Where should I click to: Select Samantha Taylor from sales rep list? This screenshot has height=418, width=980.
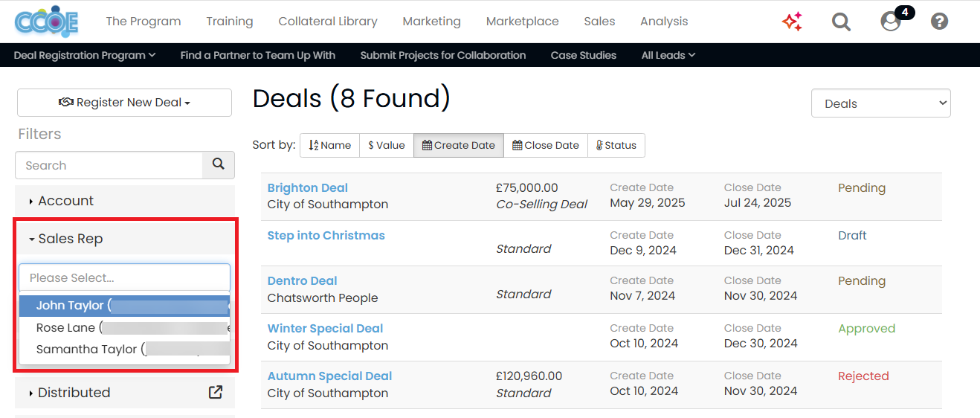point(125,349)
